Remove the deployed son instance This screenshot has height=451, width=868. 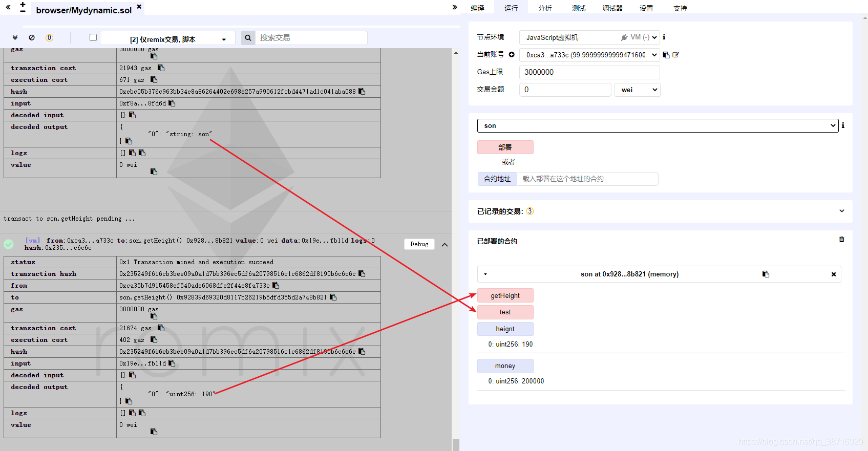834,274
